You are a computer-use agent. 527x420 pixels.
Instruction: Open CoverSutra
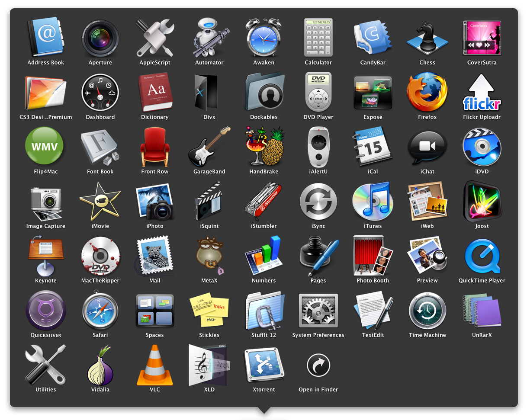tap(482, 38)
